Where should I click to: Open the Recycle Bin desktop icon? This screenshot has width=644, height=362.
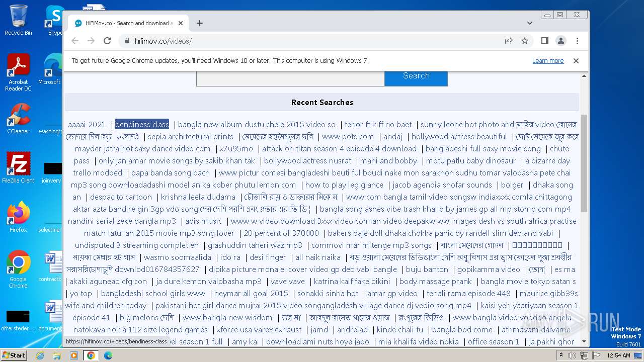pos(18,20)
